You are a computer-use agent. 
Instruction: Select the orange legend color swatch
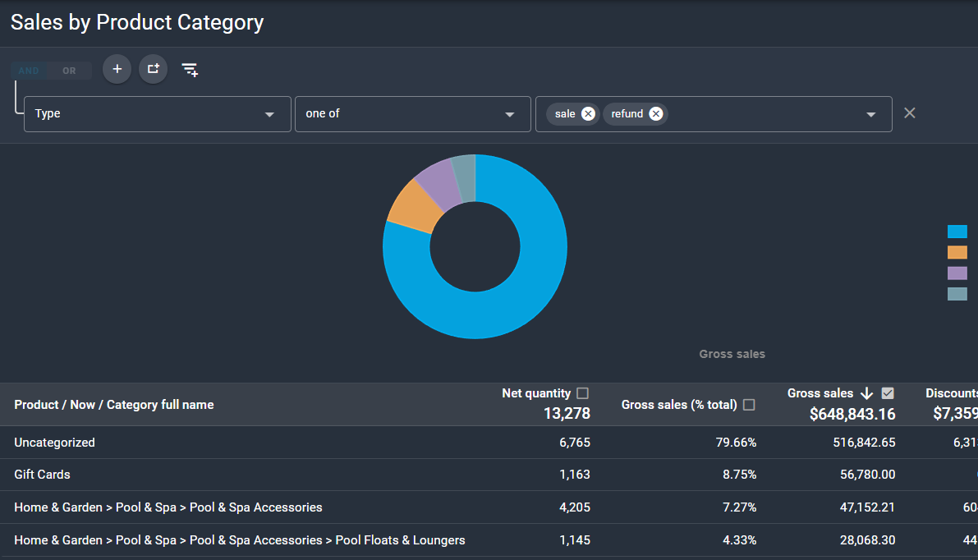coord(957,252)
